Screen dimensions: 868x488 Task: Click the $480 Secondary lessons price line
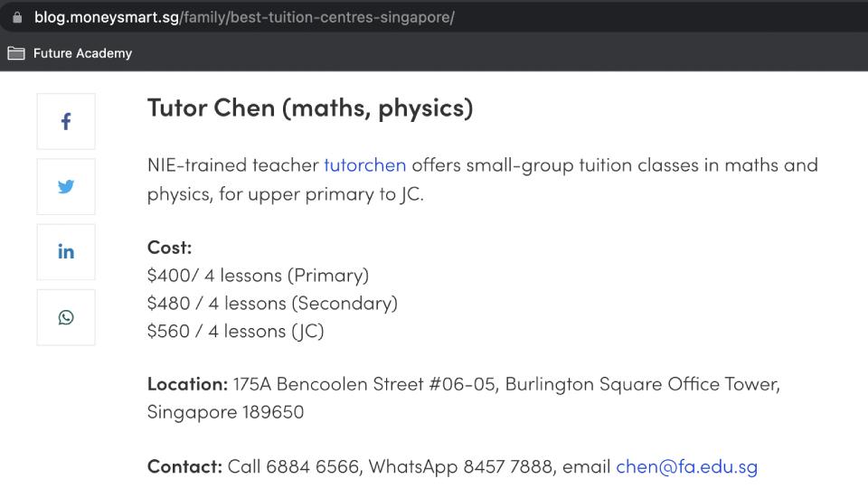[272, 304]
